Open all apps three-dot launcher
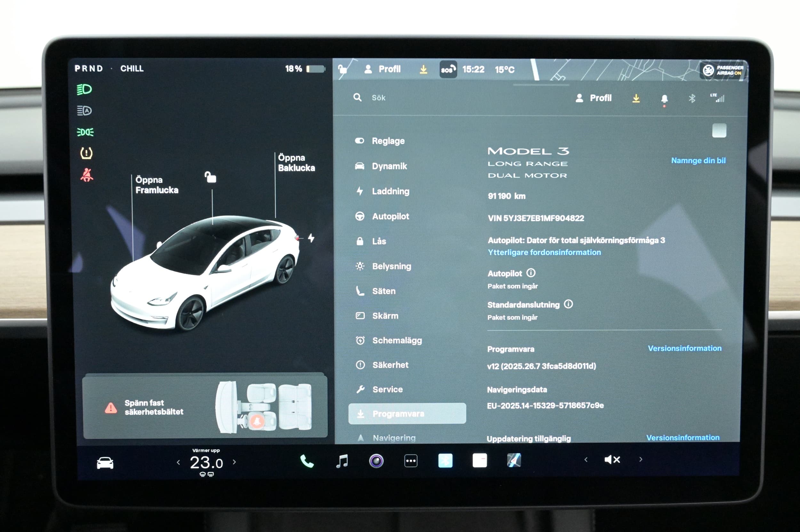This screenshot has width=800, height=532. coord(411,461)
